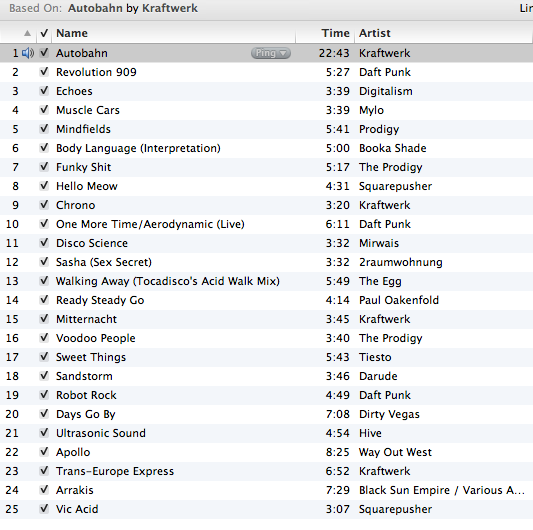The height and width of the screenshot is (530, 533).
Task: Select One More Time/Aerodynamic (Live)
Action: pyautogui.click(x=150, y=224)
